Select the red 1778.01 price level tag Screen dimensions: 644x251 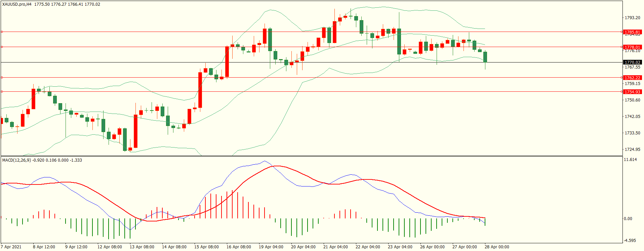tap(633, 47)
